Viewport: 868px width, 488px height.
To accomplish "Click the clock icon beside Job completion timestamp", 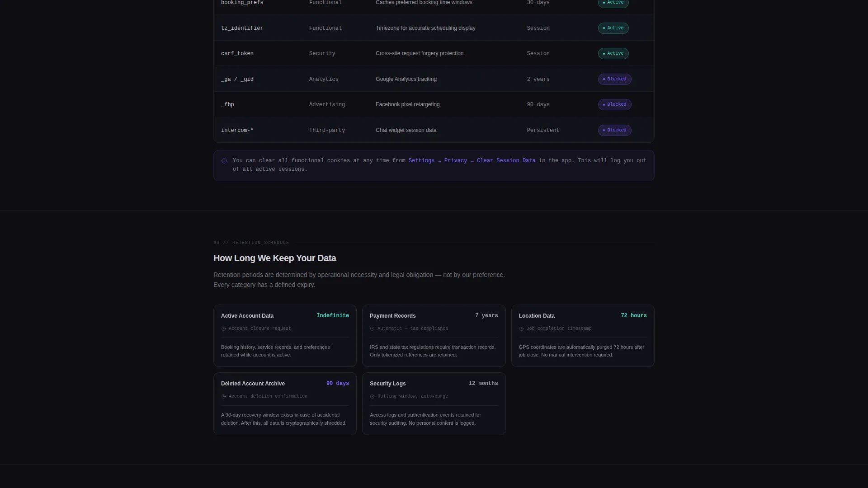I will point(521,329).
